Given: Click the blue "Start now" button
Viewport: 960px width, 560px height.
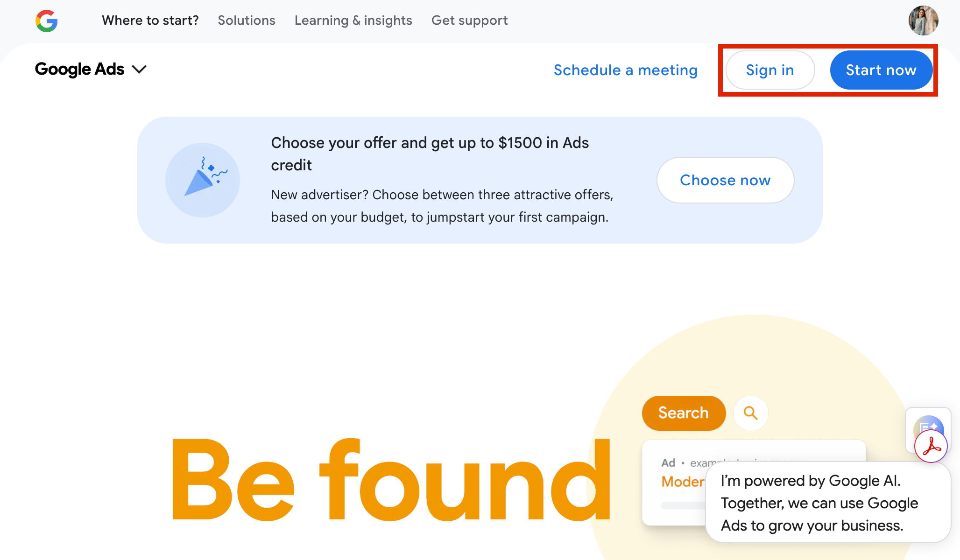Looking at the screenshot, I should pos(881,70).
